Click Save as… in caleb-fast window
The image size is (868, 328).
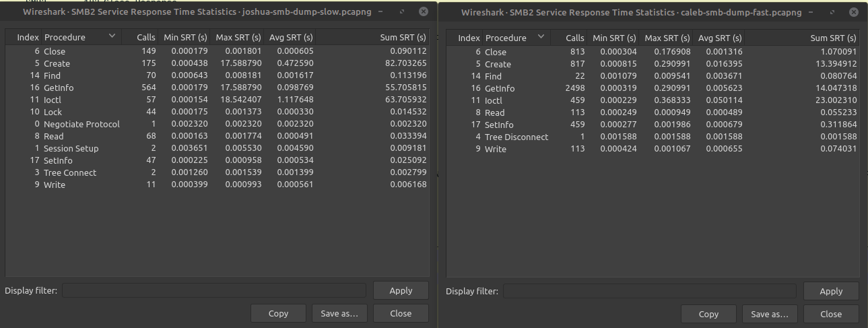[x=769, y=314]
